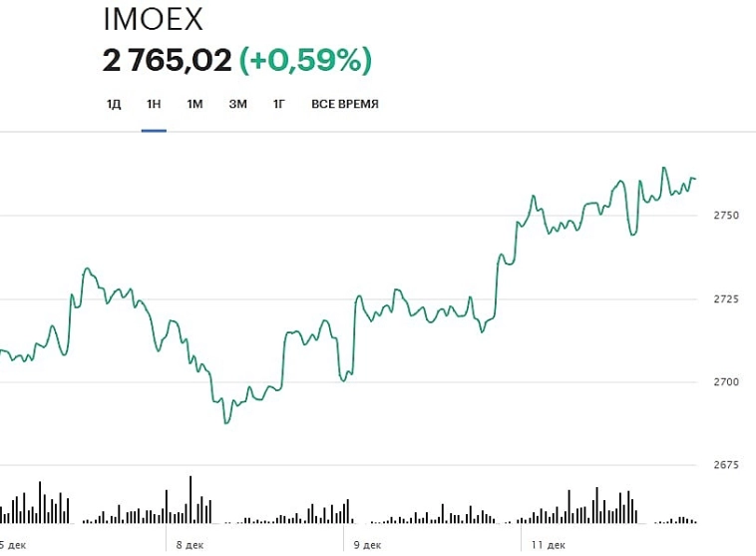The height and width of the screenshot is (556, 756).
Task: Click the 2750 price axis label
Action: tap(725, 216)
